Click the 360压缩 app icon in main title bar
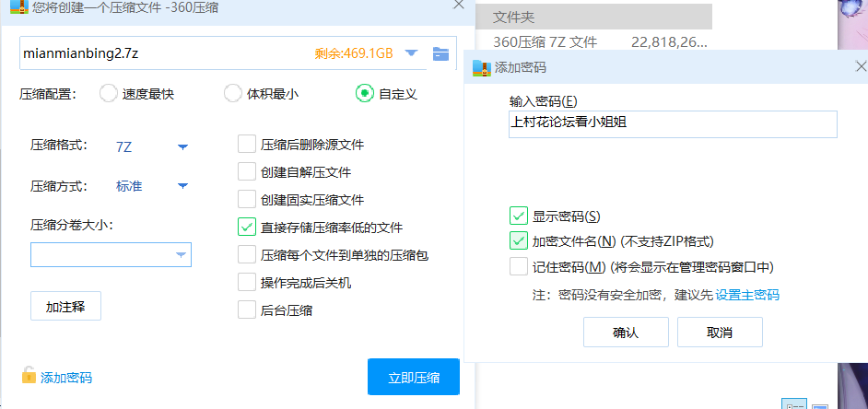Viewport: 868px width, 409px height. 18,6
